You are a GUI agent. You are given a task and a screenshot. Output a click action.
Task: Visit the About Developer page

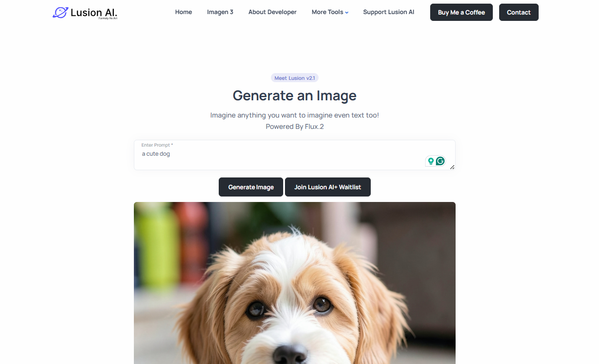(272, 12)
